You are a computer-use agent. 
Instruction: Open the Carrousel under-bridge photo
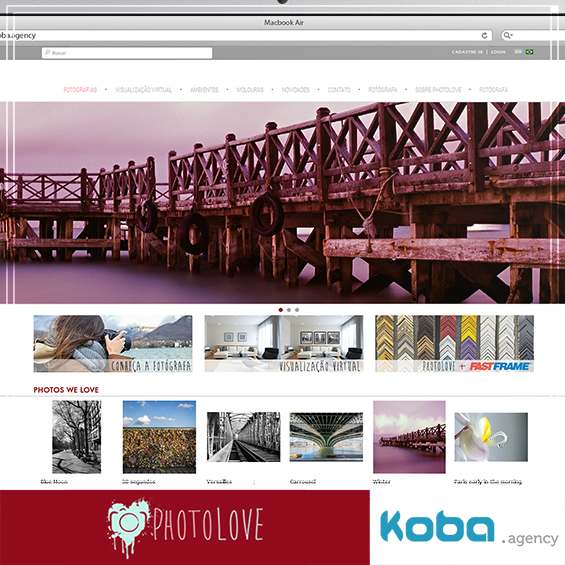click(x=326, y=437)
